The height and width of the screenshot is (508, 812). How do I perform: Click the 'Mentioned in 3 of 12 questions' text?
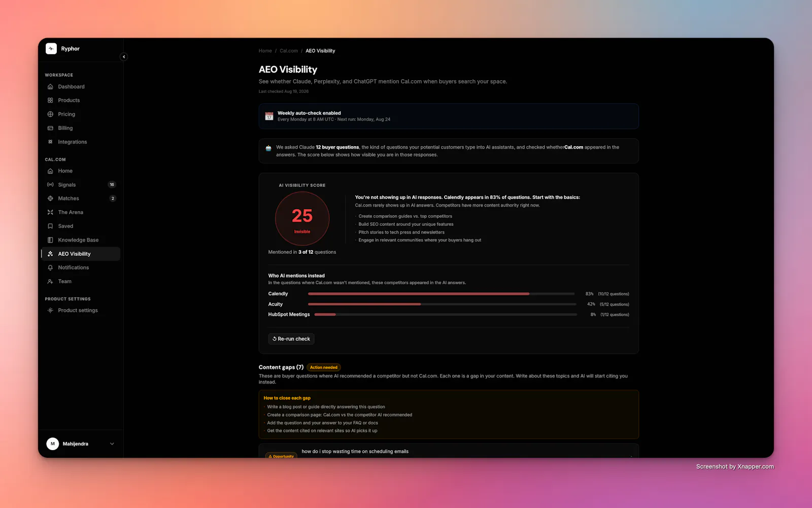point(302,252)
